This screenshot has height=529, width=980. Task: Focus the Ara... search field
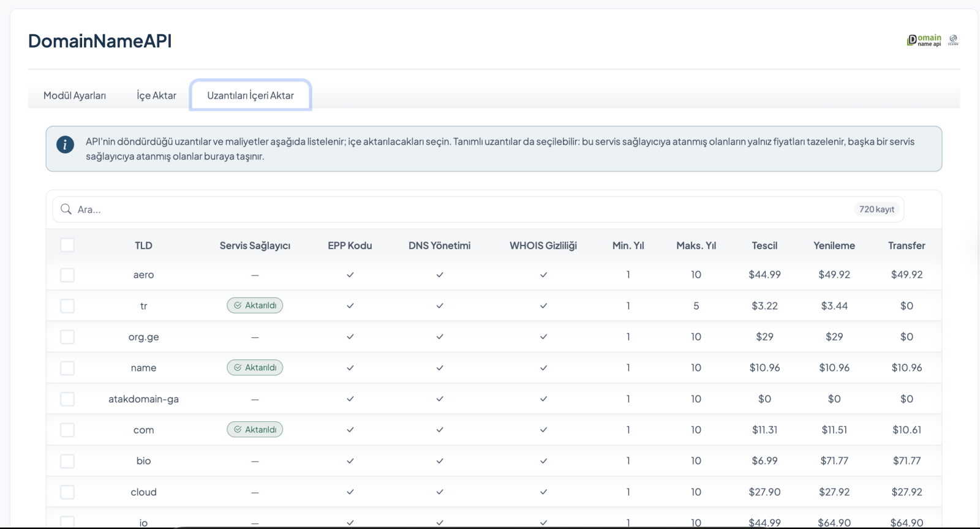point(478,209)
